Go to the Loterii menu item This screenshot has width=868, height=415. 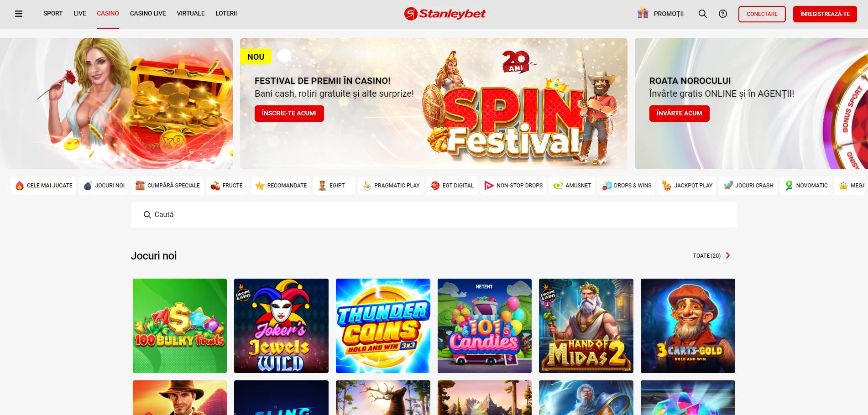[226, 14]
